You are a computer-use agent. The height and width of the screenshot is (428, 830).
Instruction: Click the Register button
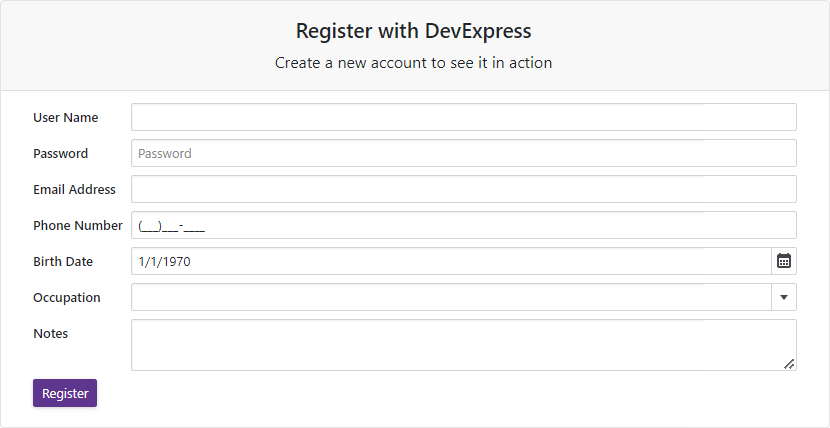click(65, 393)
